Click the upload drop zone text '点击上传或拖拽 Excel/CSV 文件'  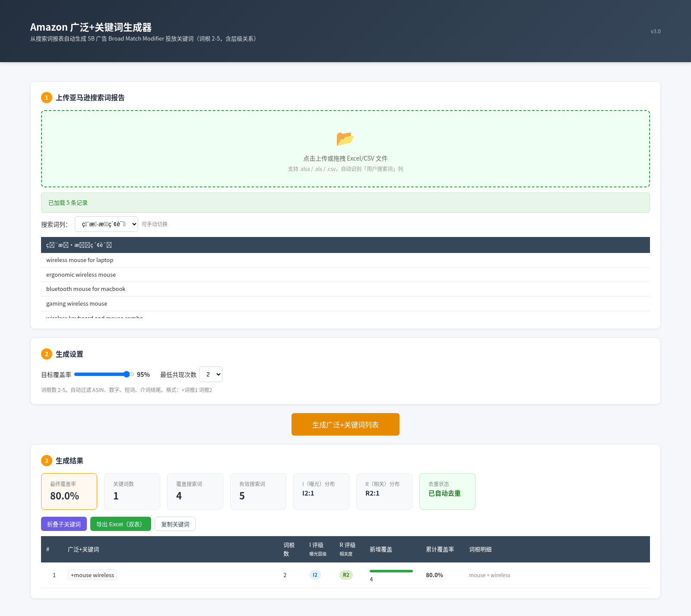[345, 158]
